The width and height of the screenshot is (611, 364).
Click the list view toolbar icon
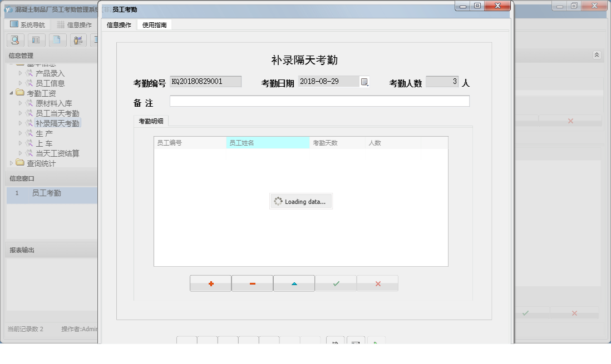[x=36, y=40]
